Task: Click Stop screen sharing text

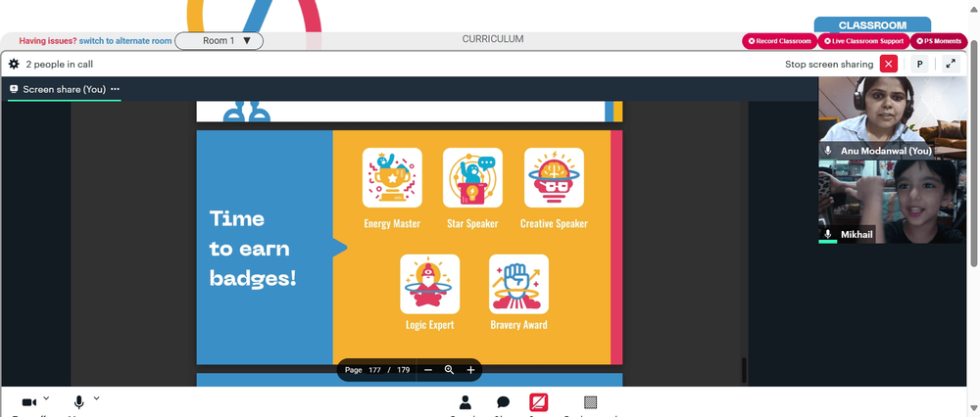Action: pos(829,65)
